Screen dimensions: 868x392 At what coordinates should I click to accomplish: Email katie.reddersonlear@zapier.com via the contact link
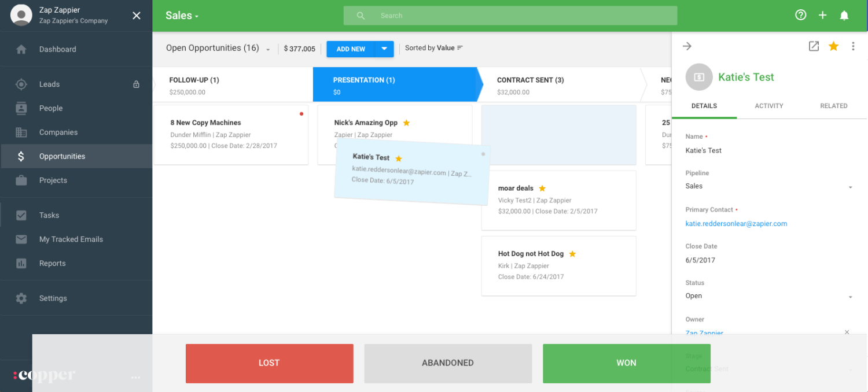tap(736, 223)
